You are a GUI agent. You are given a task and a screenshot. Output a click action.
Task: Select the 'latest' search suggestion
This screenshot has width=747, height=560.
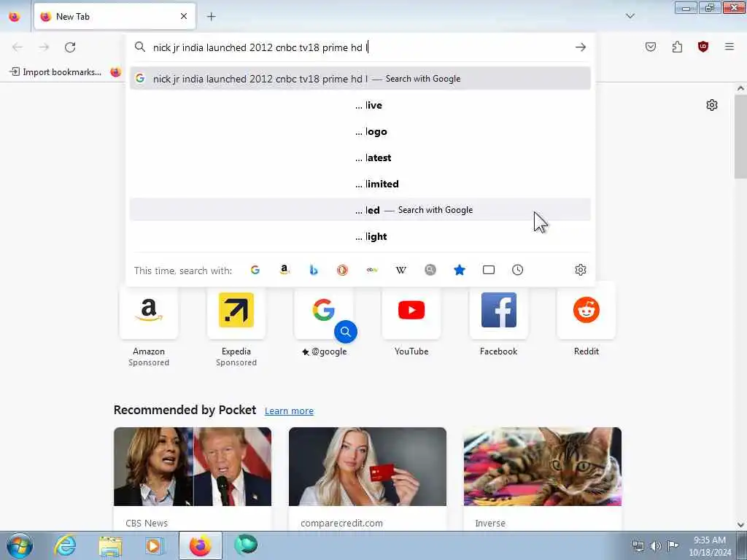pos(360,157)
